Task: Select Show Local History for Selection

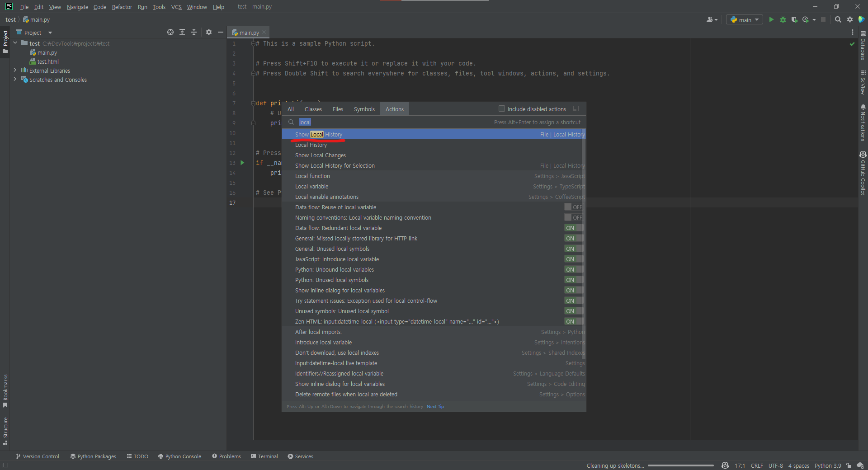Action: pos(433,165)
